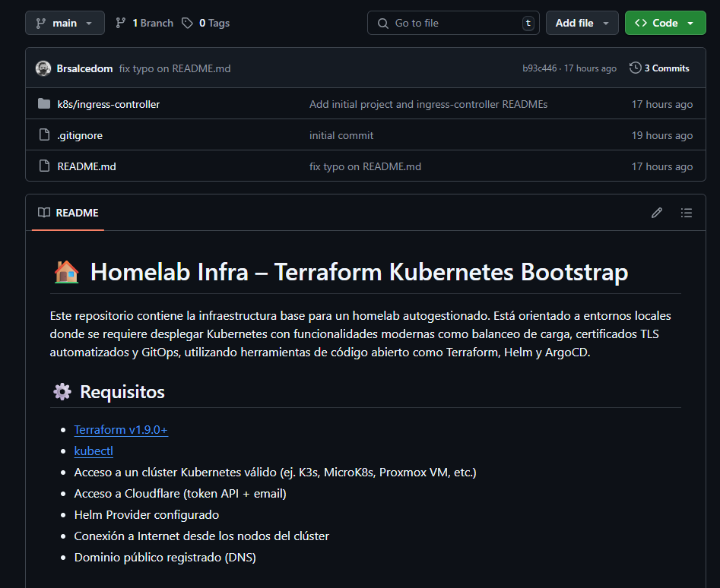Image resolution: width=720 pixels, height=588 pixels.
Task: Expand the green Code dropdown
Action: (x=665, y=23)
